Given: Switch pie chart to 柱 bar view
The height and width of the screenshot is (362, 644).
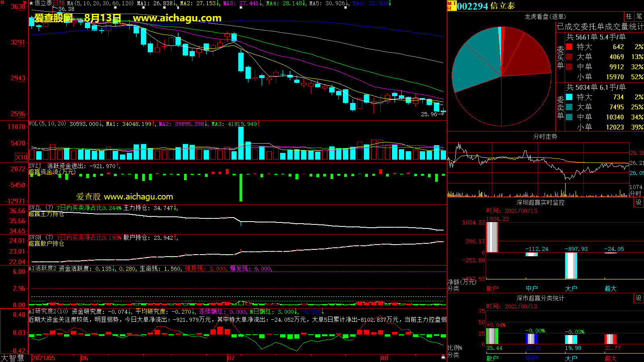Looking at the screenshot, I should (x=629, y=16).
